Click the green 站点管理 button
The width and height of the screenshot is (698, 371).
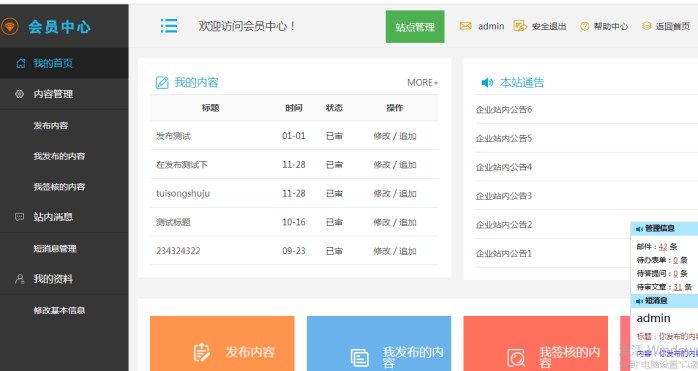415,27
